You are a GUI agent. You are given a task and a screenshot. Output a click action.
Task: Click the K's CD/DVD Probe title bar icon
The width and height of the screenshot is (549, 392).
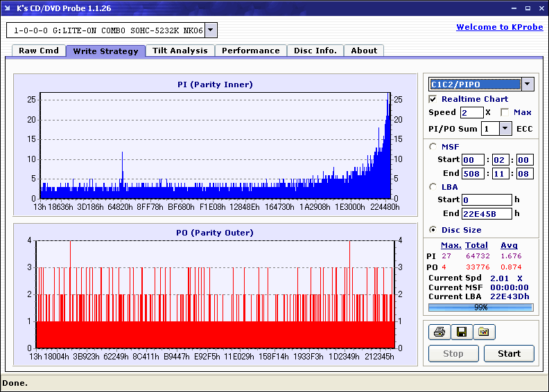(8, 8)
